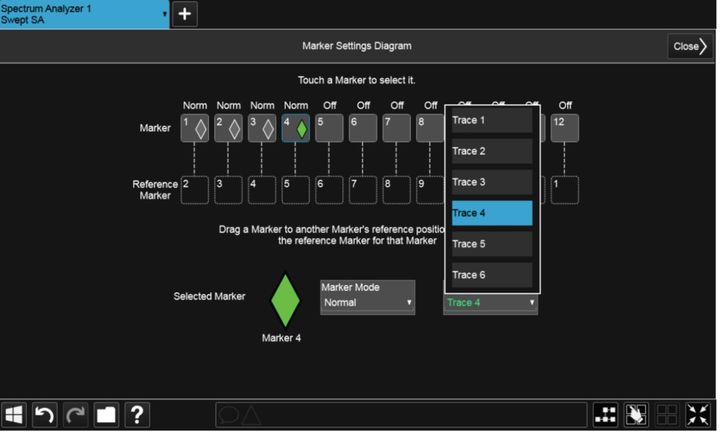Select Marker 12 box
The image size is (720, 432).
point(565,128)
